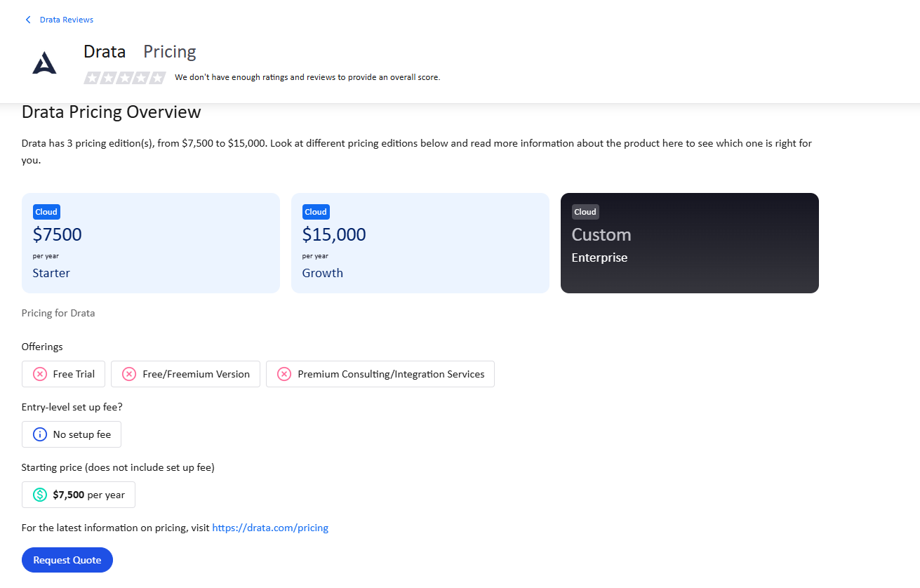Click the Cloud badge on Enterprise card

pos(585,212)
